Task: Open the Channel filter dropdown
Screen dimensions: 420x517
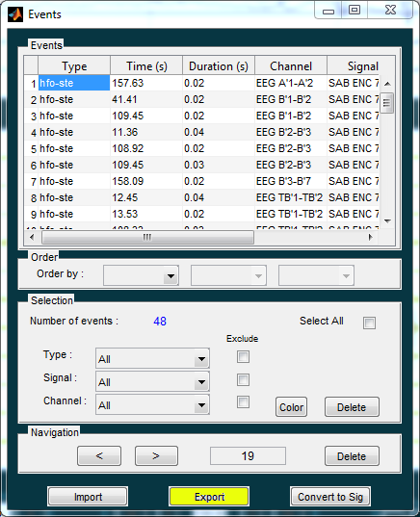Action: point(152,404)
